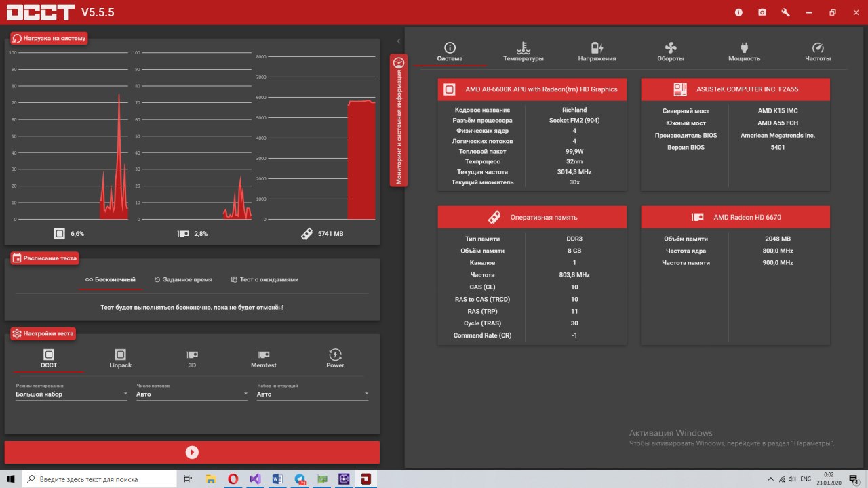Click the AMD A8-6600K APU card header
868x488 pixels.
(532, 89)
